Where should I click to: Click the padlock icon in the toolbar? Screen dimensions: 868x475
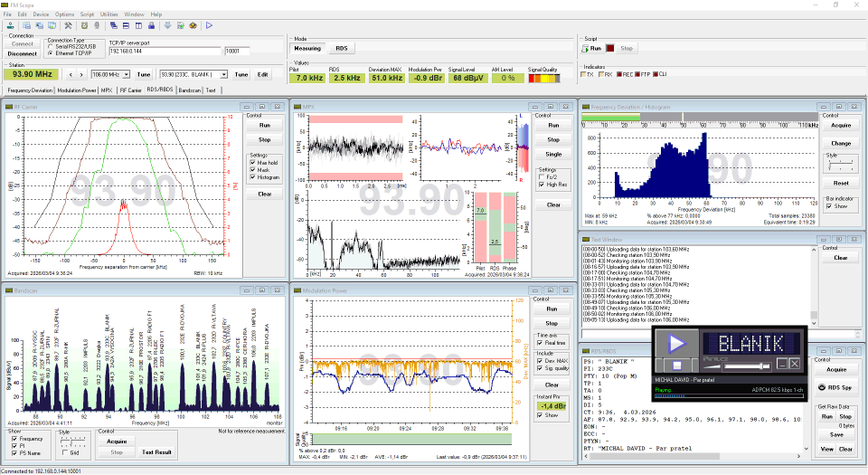click(151, 25)
